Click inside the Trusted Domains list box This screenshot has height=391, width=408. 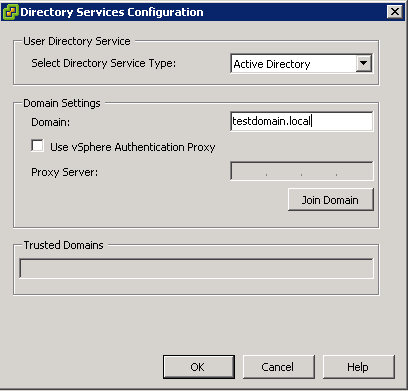point(196,268)
